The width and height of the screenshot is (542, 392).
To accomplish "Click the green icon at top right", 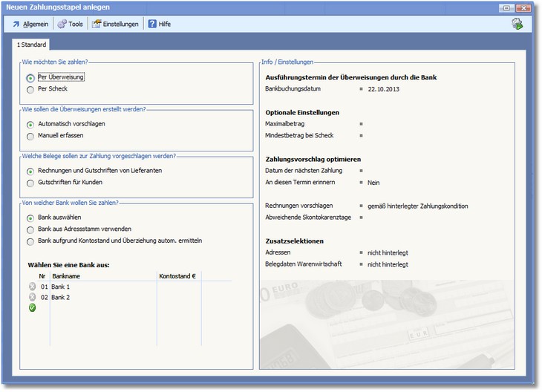I will [x=517, y=24].
